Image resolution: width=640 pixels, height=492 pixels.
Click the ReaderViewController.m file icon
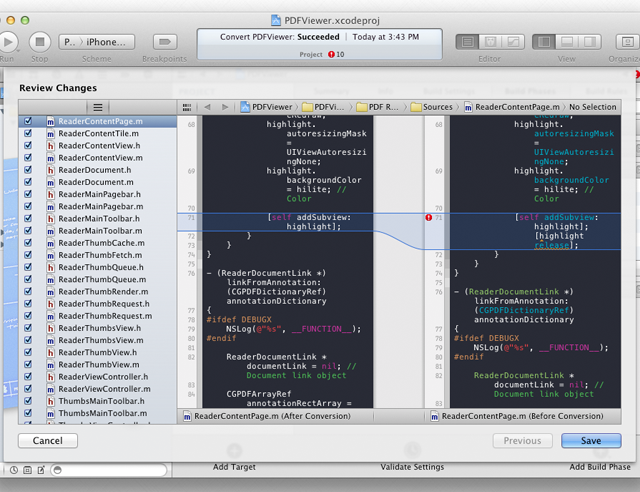50,389
